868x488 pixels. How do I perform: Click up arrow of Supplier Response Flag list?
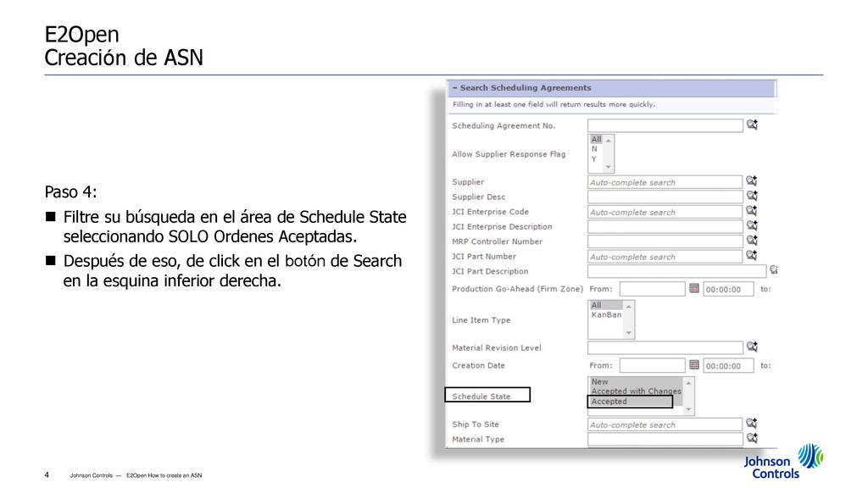pos(609,141)
